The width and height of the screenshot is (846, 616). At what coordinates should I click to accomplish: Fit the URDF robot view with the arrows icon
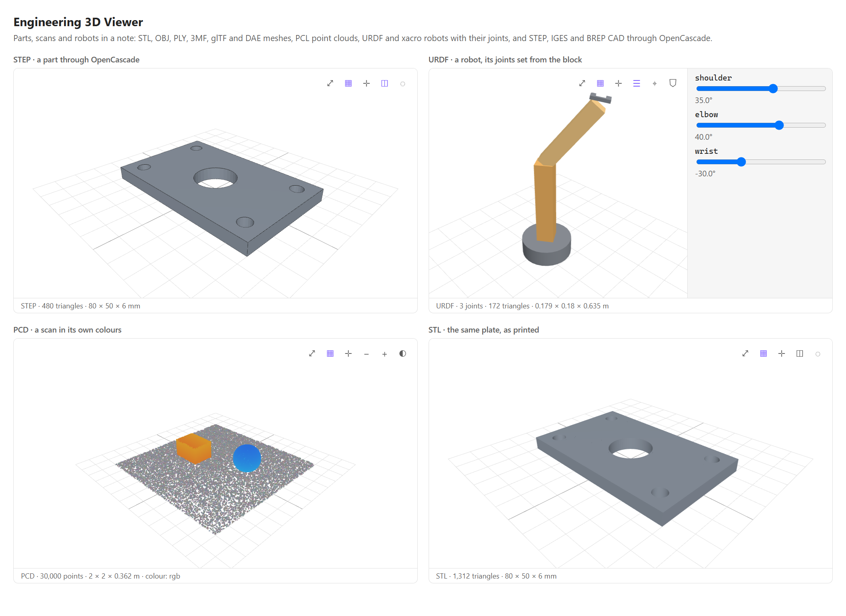coord(582,83)
